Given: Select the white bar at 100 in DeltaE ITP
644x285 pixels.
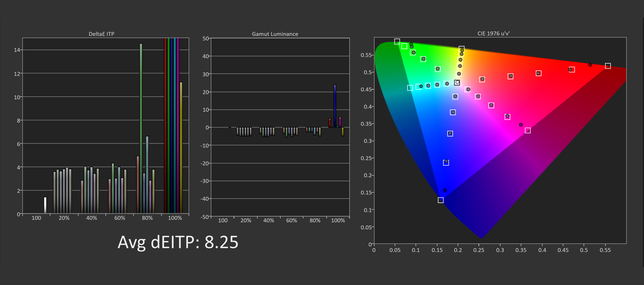Looking at the screenshot, I should [x=45, y=205].
